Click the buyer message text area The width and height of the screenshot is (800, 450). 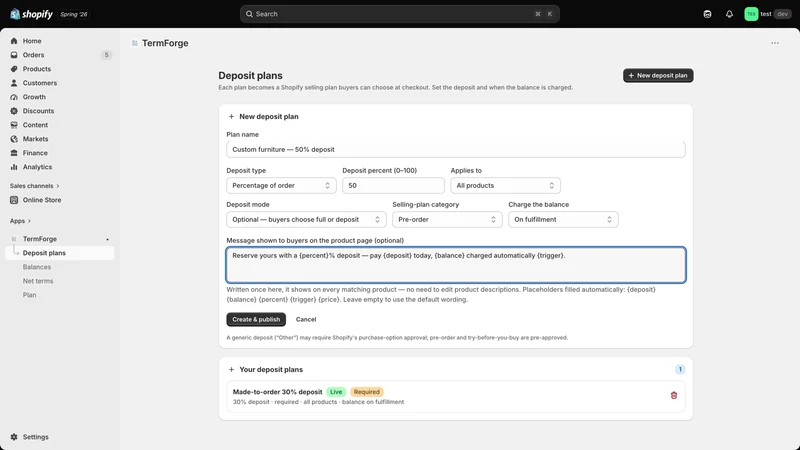456,265
